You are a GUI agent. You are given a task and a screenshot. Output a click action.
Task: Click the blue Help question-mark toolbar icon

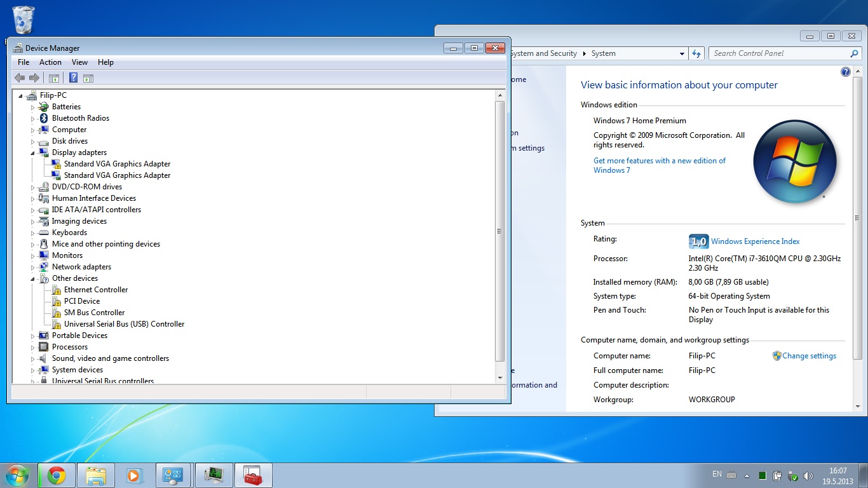tap(73, 78)
